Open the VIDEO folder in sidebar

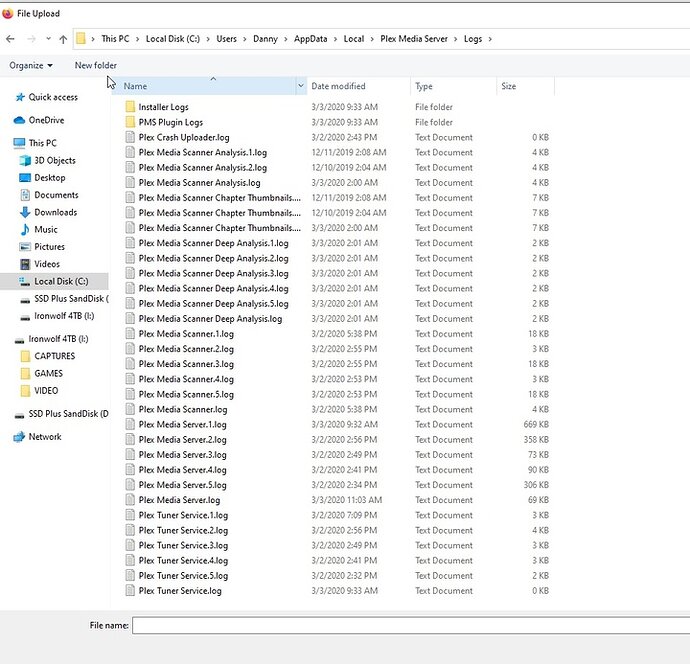46,391
